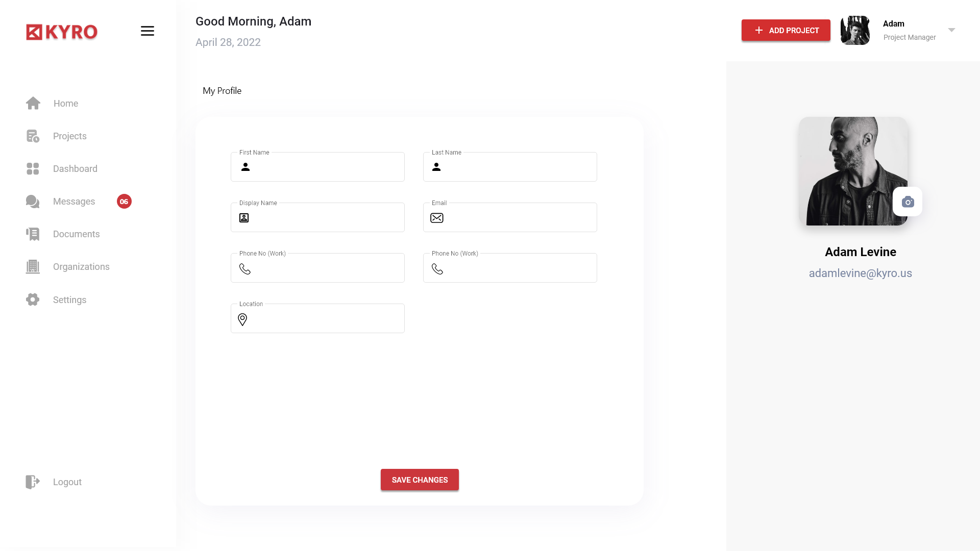Click the Messages chat bubble icon
980x551 pixels.
(x=33, y=202)
